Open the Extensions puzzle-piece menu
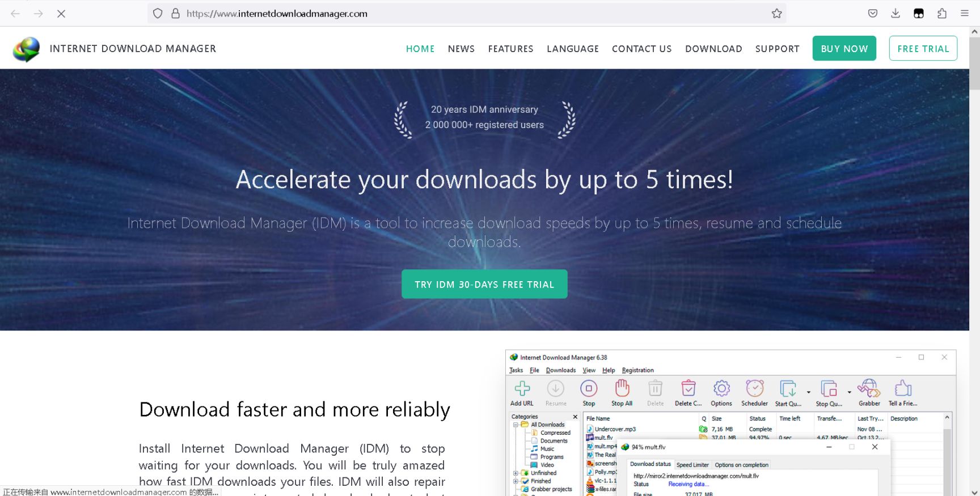Screen dimensions: 980x496 point(942,14)
